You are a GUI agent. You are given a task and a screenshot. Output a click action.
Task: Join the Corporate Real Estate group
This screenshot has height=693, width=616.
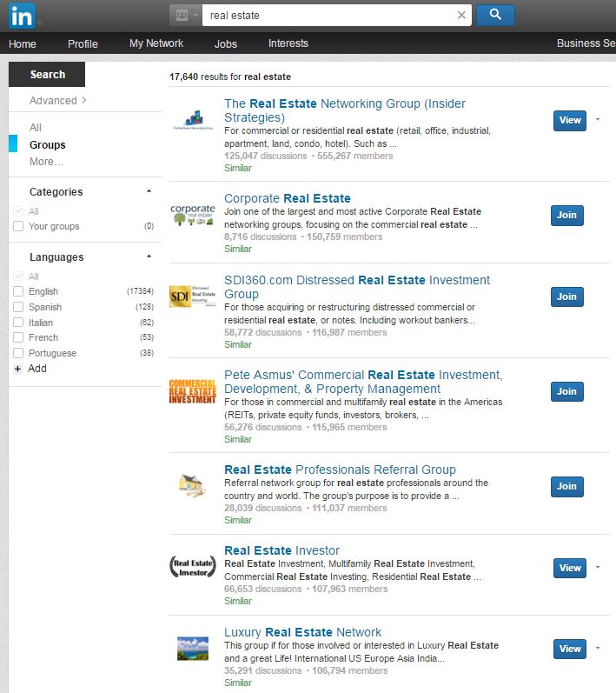566,216
